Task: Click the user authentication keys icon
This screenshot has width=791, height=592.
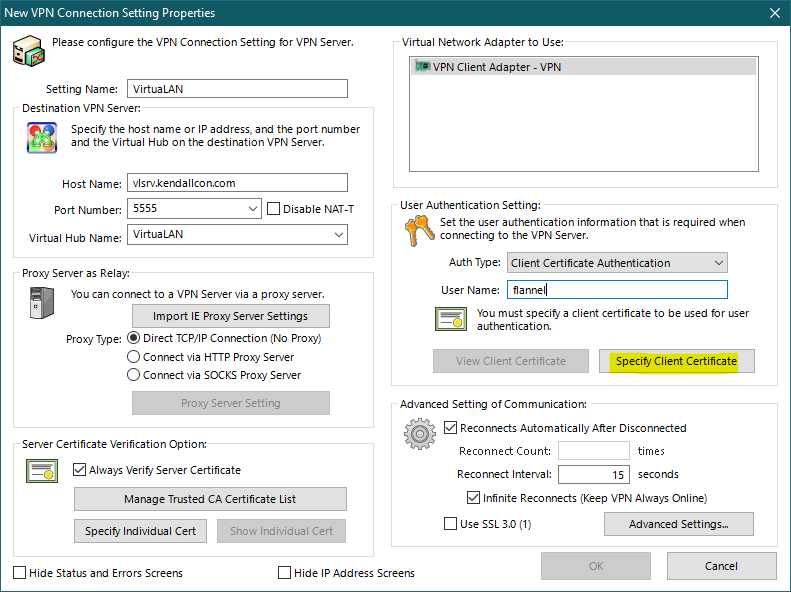Action: [x=418, y=231]
